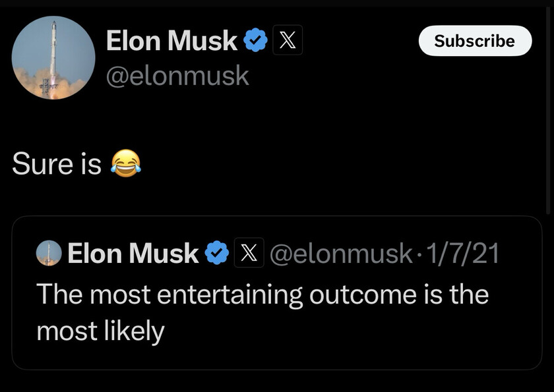This screenshot has width=554, height=392.
Task: Click the "Sure is" tweet text
Action: pos(57,163)
